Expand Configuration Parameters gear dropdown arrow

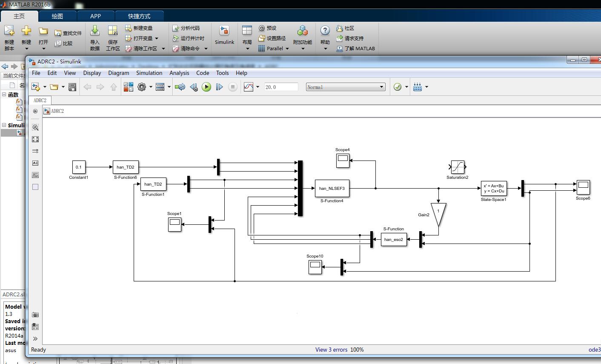[x=151, y=87]
